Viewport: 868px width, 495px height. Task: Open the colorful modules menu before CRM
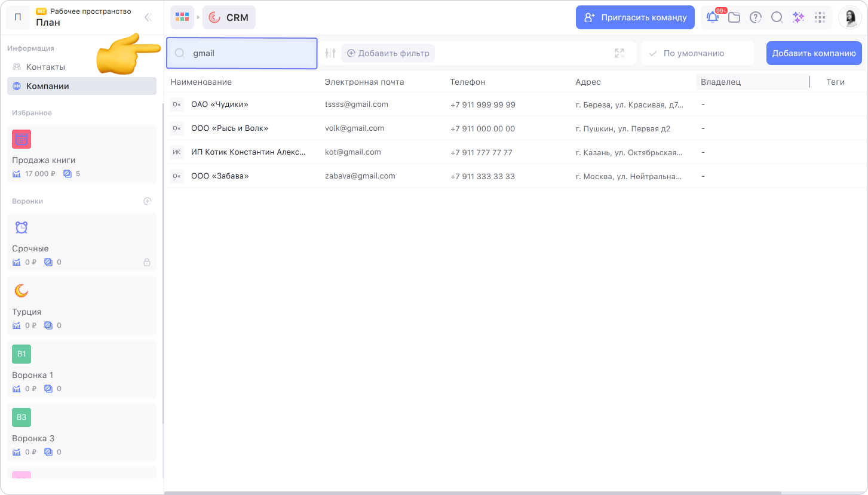(182, 17)
